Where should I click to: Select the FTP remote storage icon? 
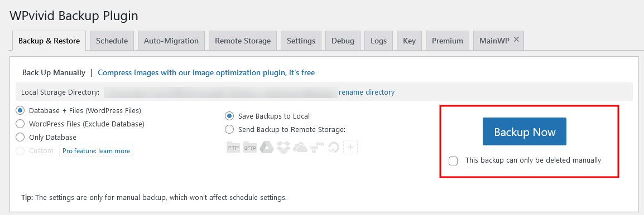(x=233, y=147)
